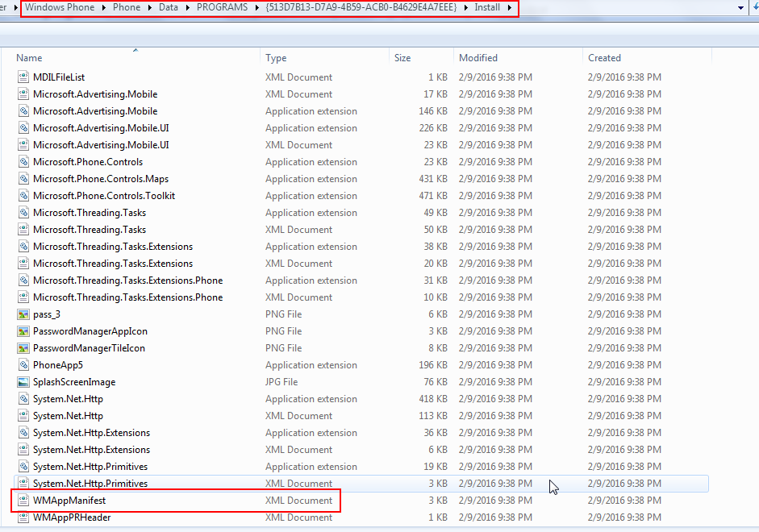Click the MDILFileList XML file icon

coord(23,77)
